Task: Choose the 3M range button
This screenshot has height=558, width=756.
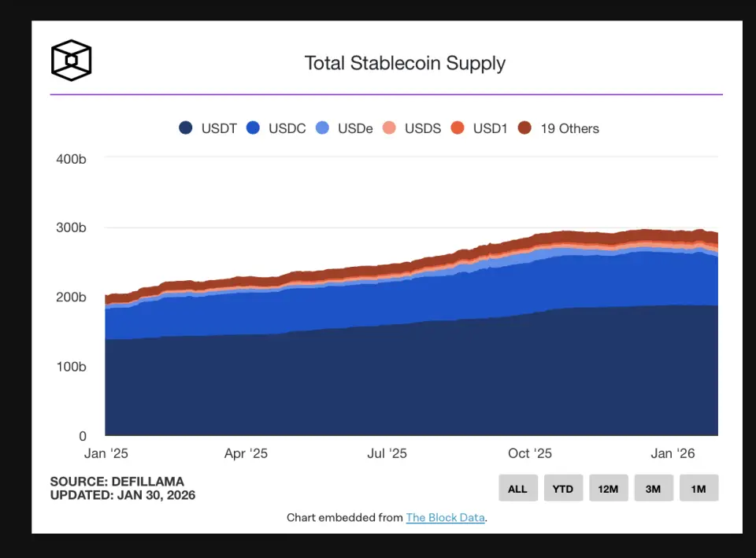Action: [x=653, y=488]
